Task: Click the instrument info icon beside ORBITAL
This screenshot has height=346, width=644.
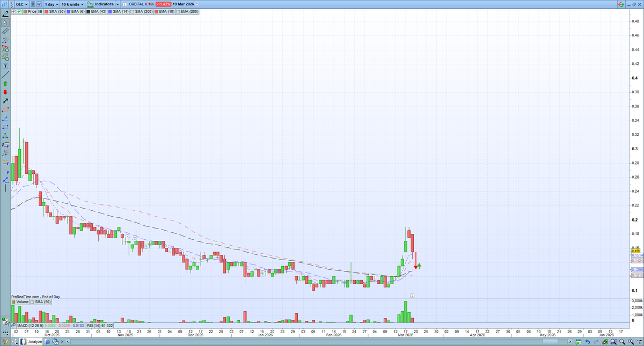Action: coord(125,4)
